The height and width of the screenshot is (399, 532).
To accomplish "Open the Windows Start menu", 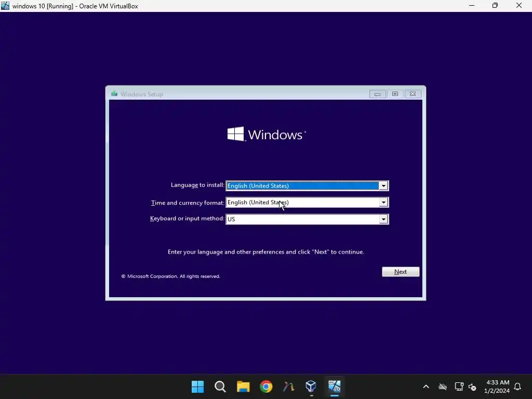I will point(197,387).
